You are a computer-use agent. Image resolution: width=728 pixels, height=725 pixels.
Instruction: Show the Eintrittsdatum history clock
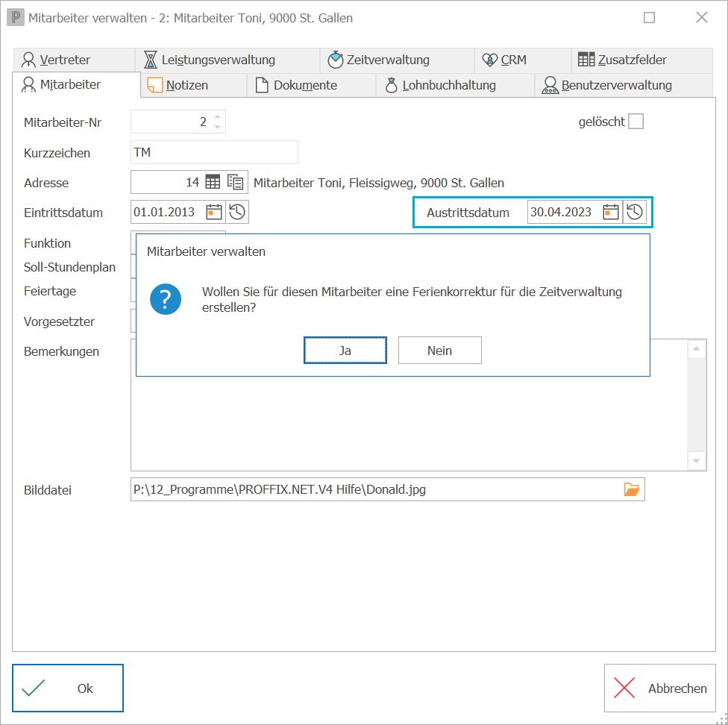[237, 212]
